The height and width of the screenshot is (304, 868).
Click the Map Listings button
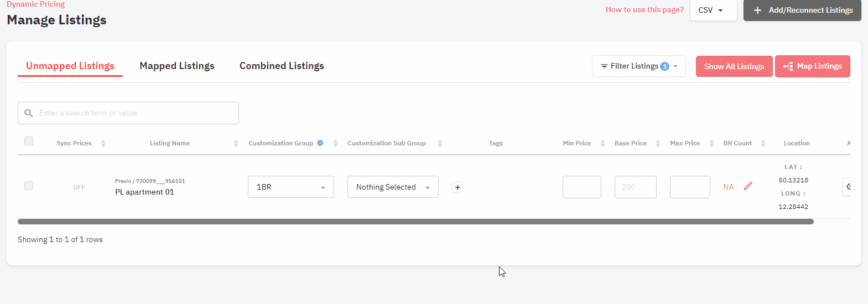813,66
